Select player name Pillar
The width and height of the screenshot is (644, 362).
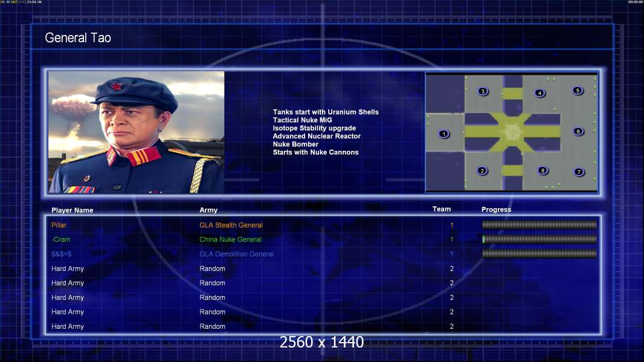point(59,225)
